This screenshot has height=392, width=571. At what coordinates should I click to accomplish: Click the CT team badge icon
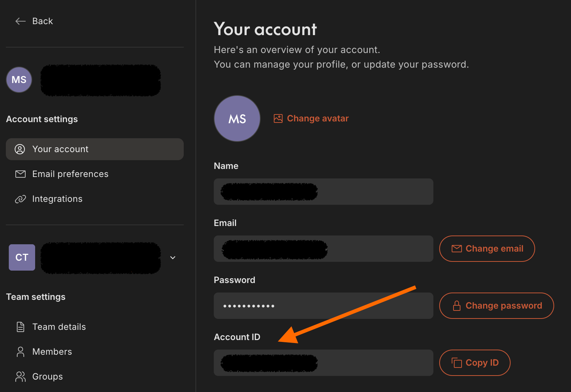[22, 257]
